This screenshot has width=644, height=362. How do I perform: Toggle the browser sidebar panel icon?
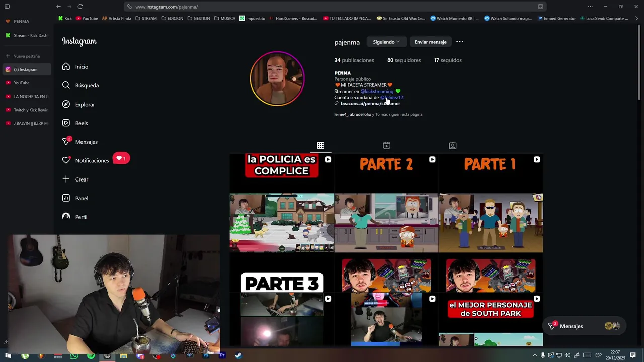[x=7, y=7]
